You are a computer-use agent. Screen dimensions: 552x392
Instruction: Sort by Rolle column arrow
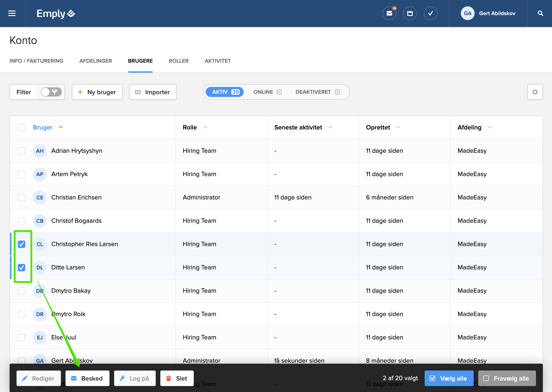[x=205, y=127]
